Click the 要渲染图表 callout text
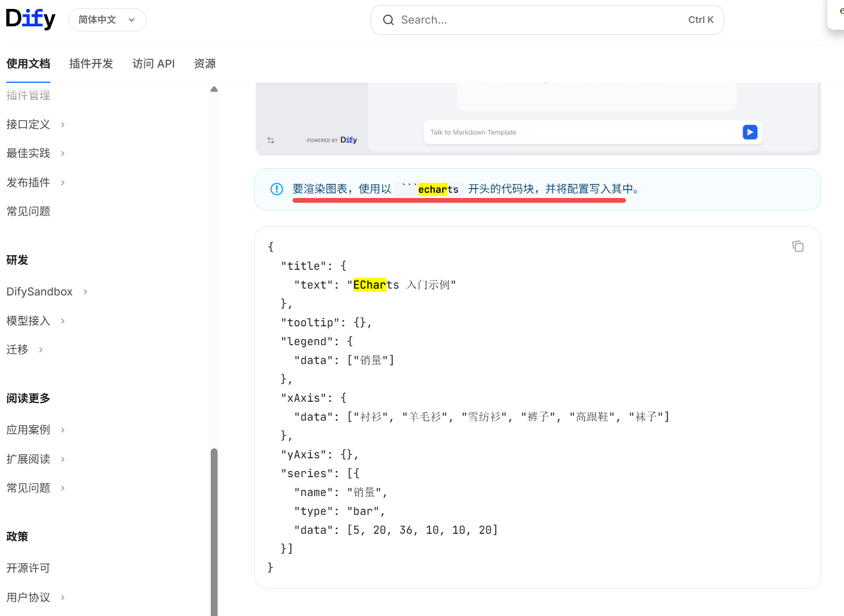The height and width of the screenshot is (616, 844). point(466,189)
